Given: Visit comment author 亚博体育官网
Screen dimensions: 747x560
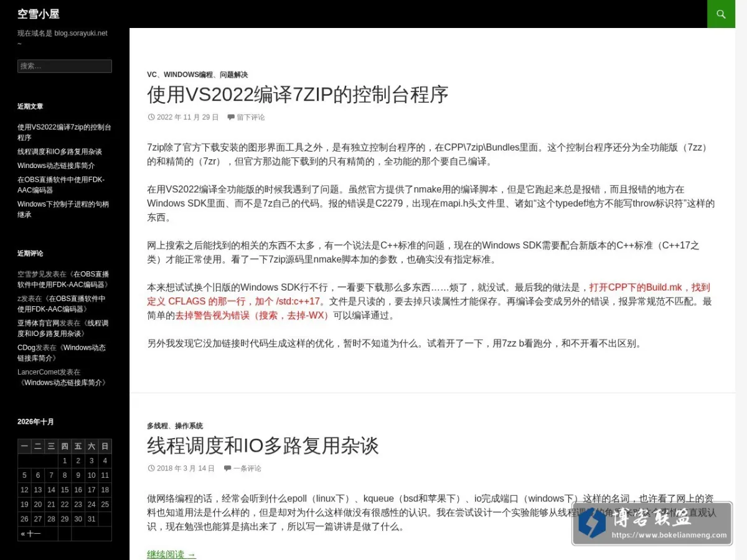Looking at the screenshot, I should click(39, 324).
